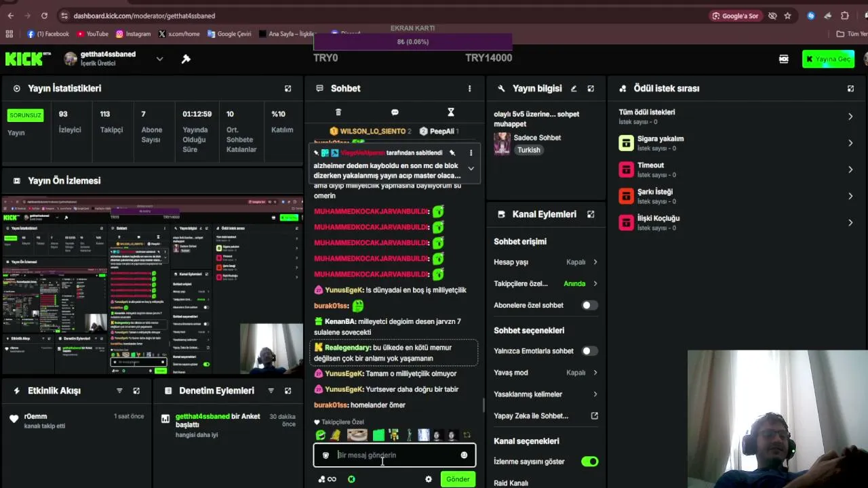Filter the Etkinlik Akışı panel
The image size is (868, 488).
click(x=119, y=391)
